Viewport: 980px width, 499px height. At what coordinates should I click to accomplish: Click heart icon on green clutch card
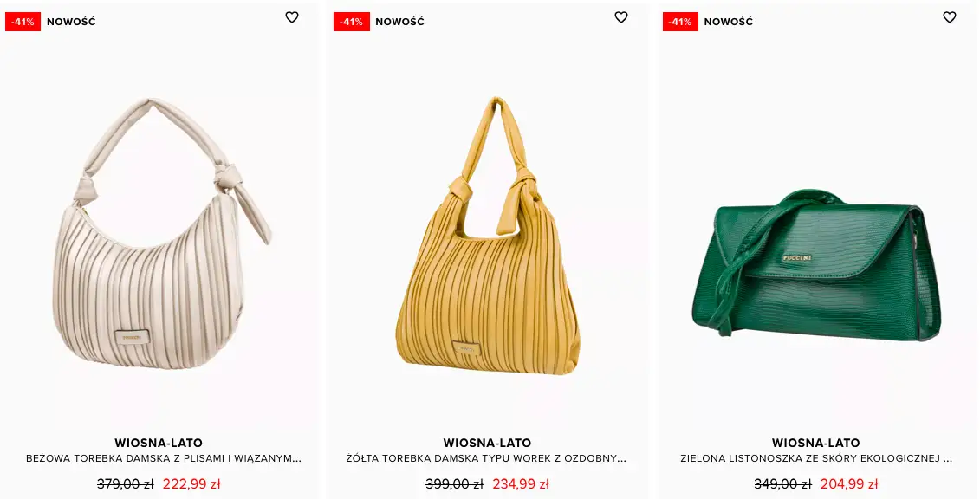click(x=950, y=17)
